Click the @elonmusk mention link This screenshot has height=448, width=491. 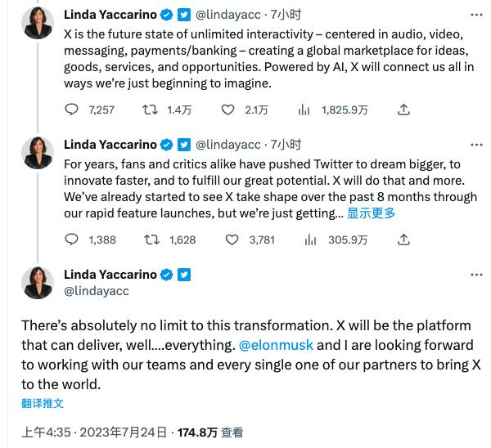[276, 345]
